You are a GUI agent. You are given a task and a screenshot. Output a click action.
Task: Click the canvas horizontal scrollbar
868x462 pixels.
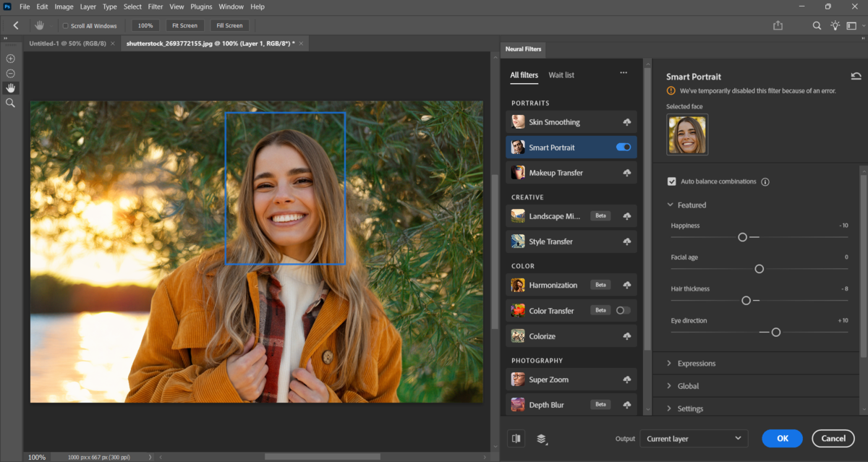(322, 457)
